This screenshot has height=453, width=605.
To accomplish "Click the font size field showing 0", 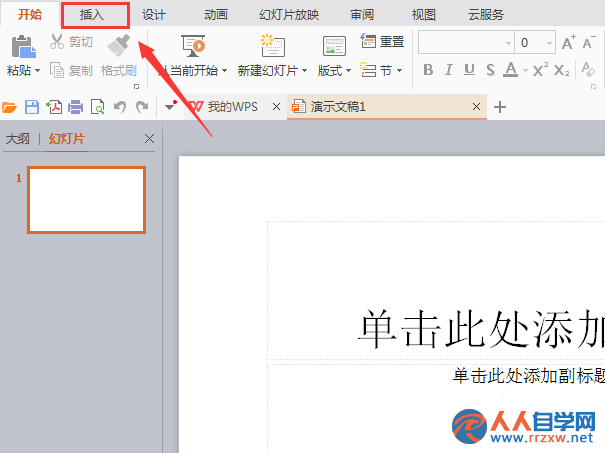I will 530,42.
